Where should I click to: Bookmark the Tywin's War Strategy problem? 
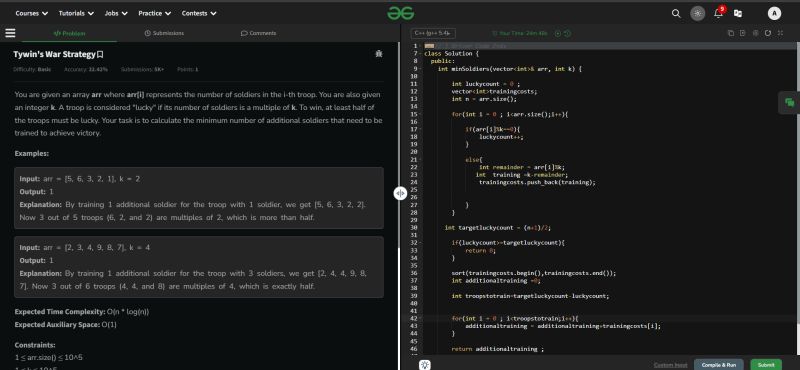101,54
